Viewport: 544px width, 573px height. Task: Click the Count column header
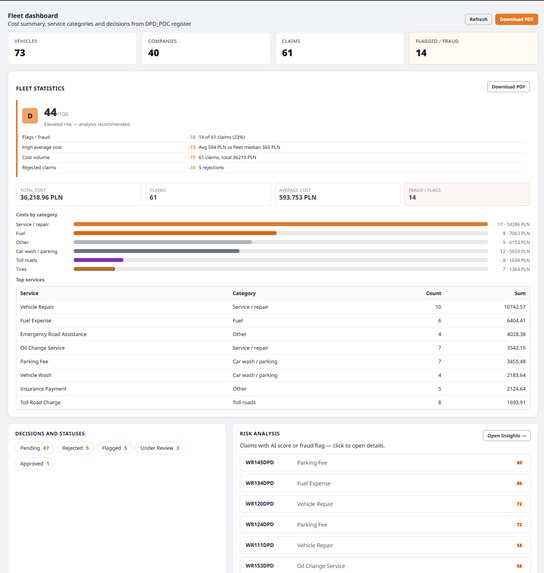click(433, 293)
